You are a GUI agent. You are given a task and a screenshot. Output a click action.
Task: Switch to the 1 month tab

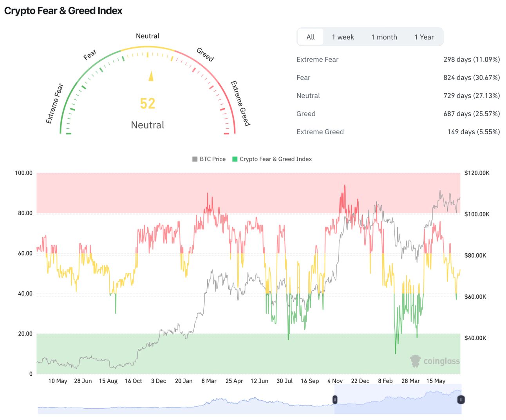pyautogui.click(x=384, y=37)
